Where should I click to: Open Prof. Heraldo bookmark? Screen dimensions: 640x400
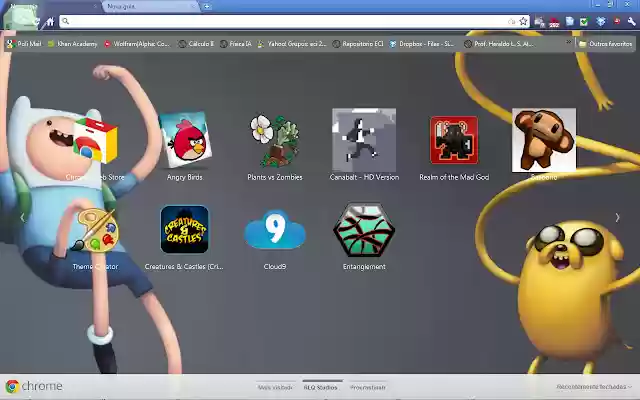pos(499,44)
